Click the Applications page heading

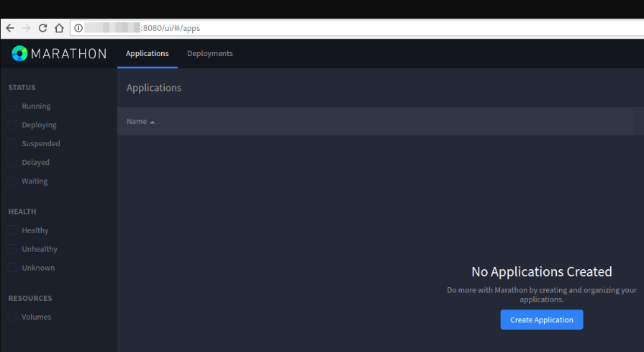[x=154, y=88]
